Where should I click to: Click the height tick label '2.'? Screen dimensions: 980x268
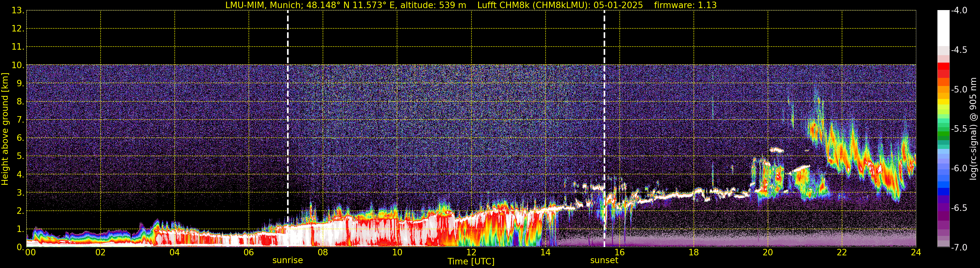(x=20, y=211)
